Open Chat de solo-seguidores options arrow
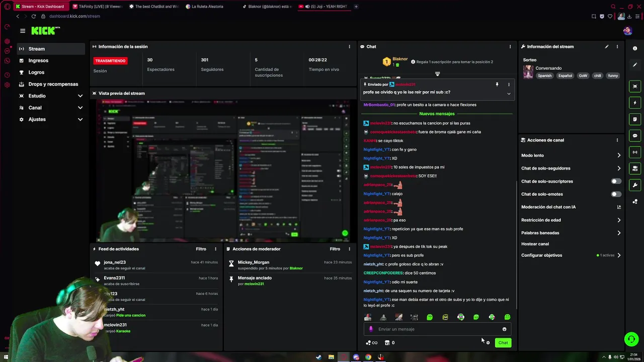This screenshot has width=644, height=362. (x=619, y=168)
